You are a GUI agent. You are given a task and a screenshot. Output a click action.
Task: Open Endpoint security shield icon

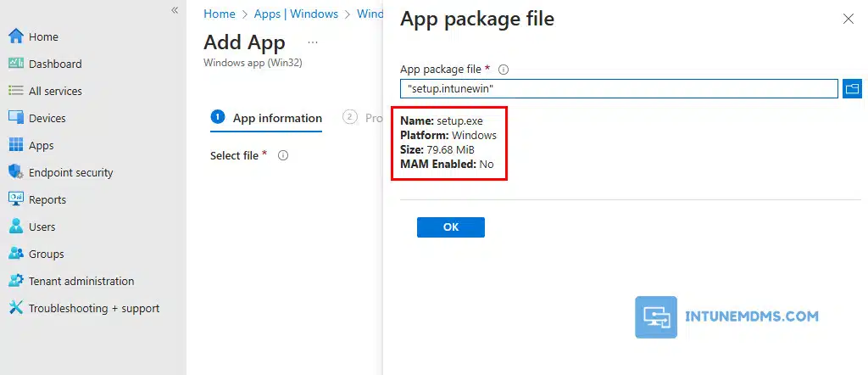coord(15,172)
